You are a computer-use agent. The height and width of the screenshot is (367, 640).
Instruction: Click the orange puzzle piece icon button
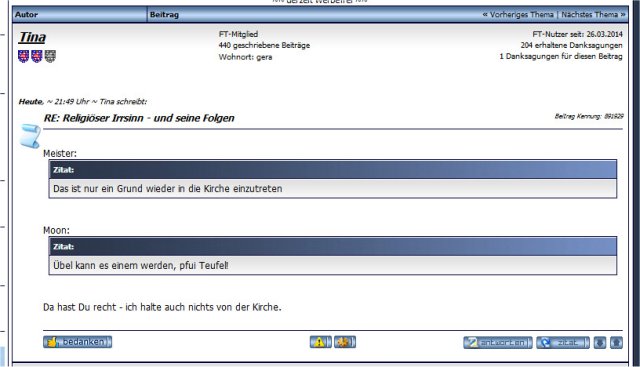(345, 342)
